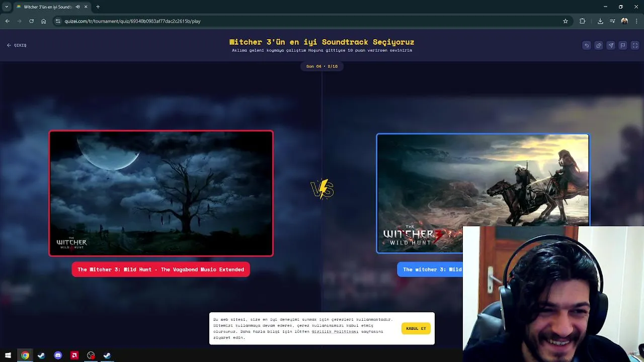
Task: Open Chrome from the taskbar
Action: pos(25,355)
